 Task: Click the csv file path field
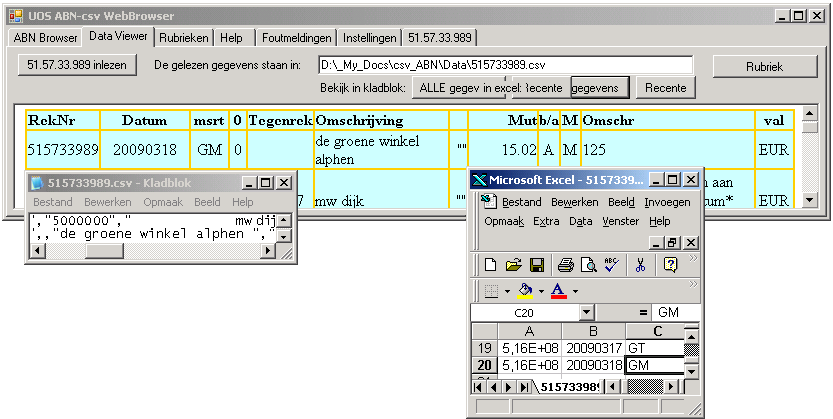505,65
